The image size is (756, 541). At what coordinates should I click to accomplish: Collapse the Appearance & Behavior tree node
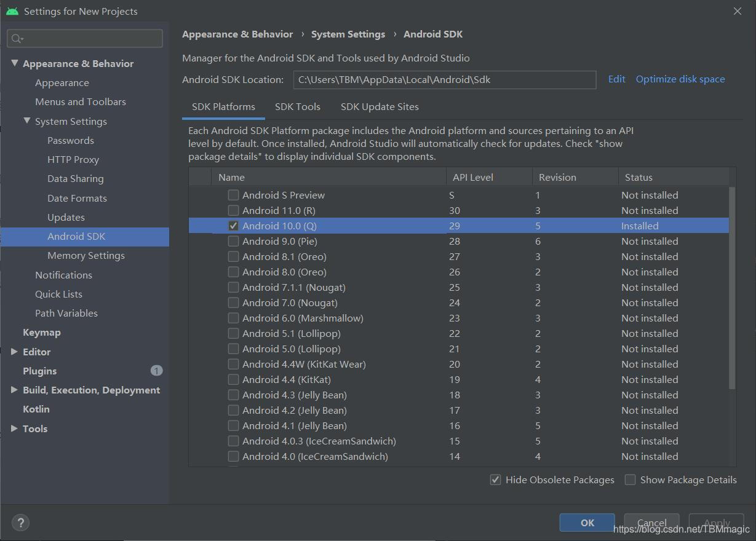pyautogui.click(x=14, y=63)
